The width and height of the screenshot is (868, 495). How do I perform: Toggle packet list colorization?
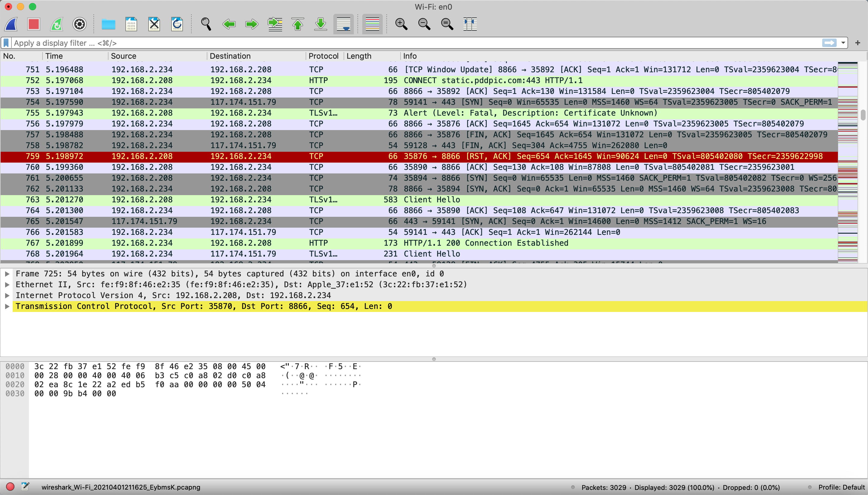(x=372, y=24)
